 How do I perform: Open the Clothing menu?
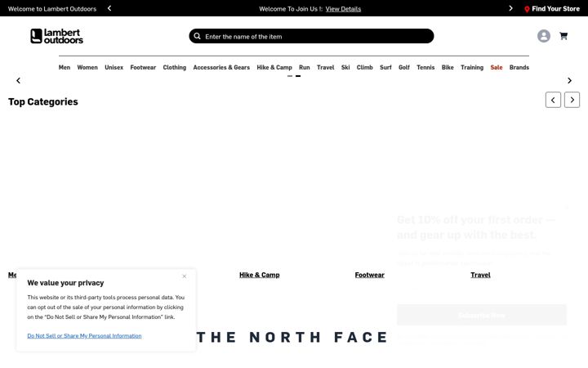(175, 68)
